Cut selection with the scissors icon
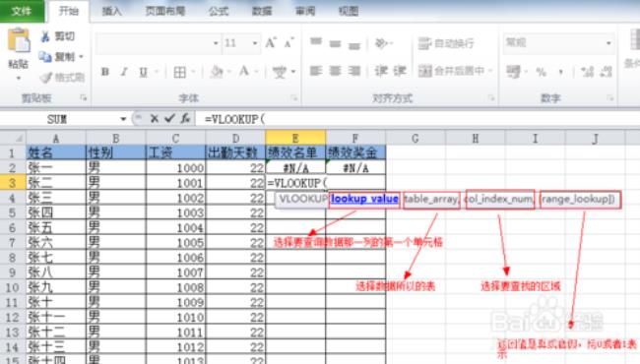The image size is (640, 364). pyautogui.click(x=45, y=36)
